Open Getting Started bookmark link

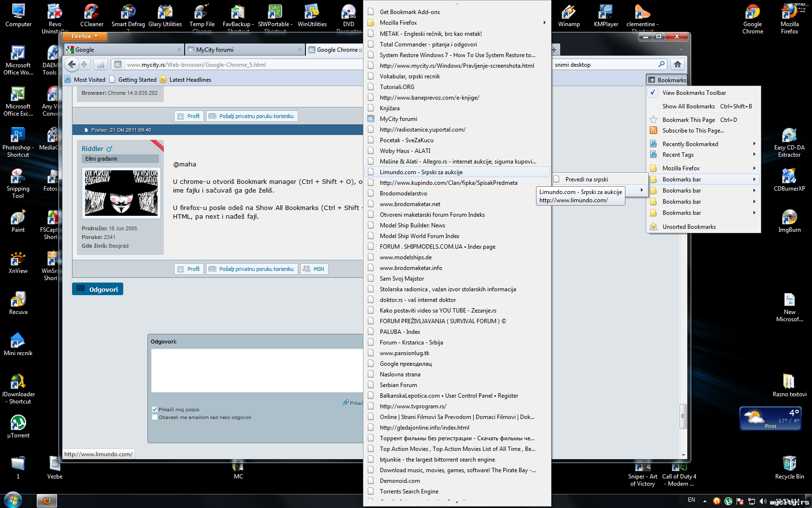(133, 80)
